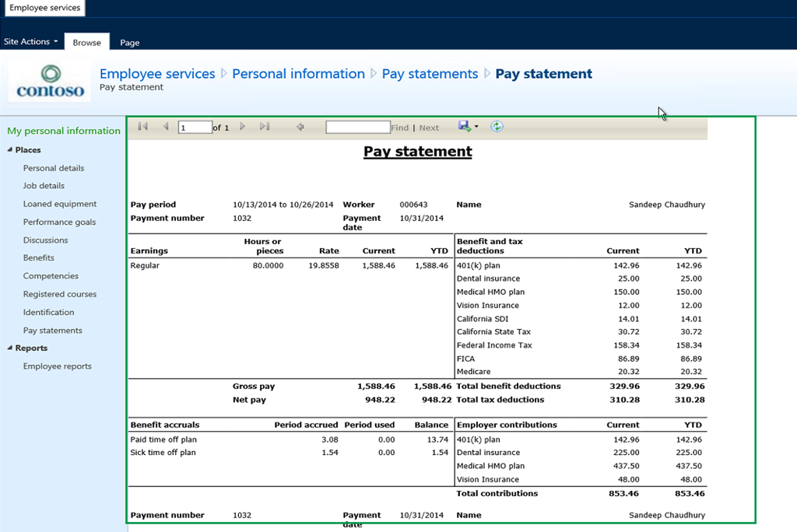The width and height of the screenshot is (797, 532).
Task: Click the Contoso logo
Action: coord(51,83)
